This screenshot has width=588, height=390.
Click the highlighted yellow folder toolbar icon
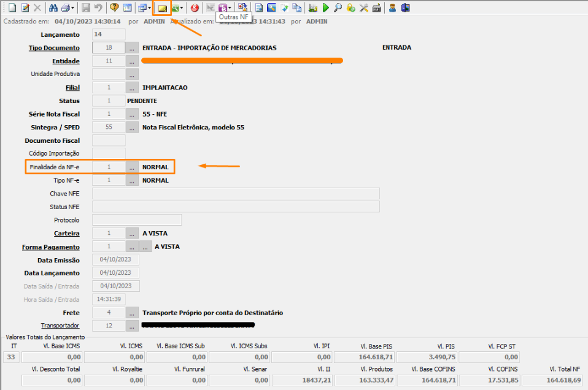(x=162, y=8)
